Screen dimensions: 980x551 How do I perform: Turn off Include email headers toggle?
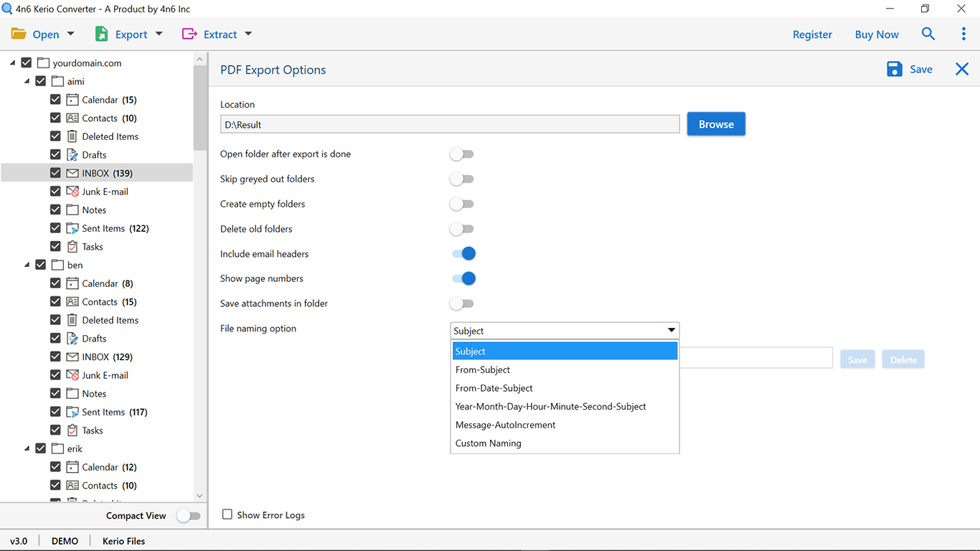tap(463, 253)
